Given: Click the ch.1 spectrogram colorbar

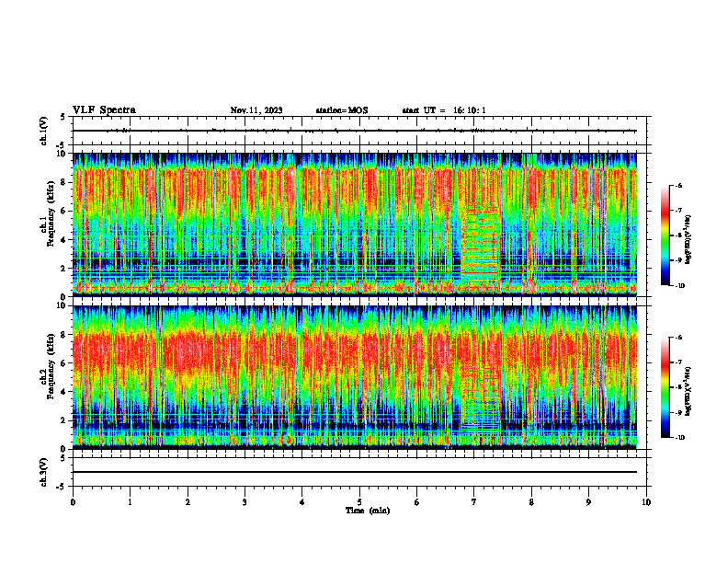Looking at the screenshot, I should pyautogui.click(x=665, y=236).
